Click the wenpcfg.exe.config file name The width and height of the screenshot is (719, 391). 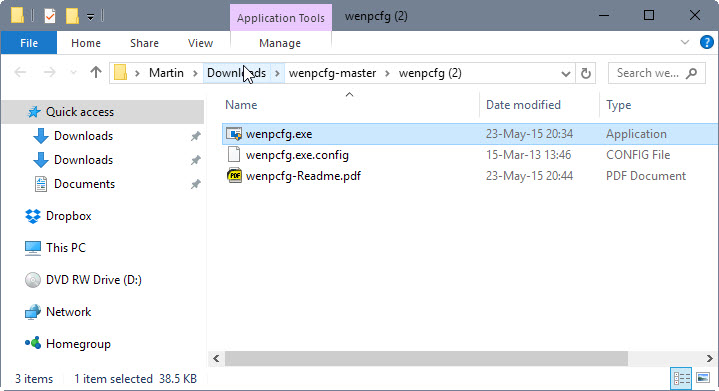[297, 155]
